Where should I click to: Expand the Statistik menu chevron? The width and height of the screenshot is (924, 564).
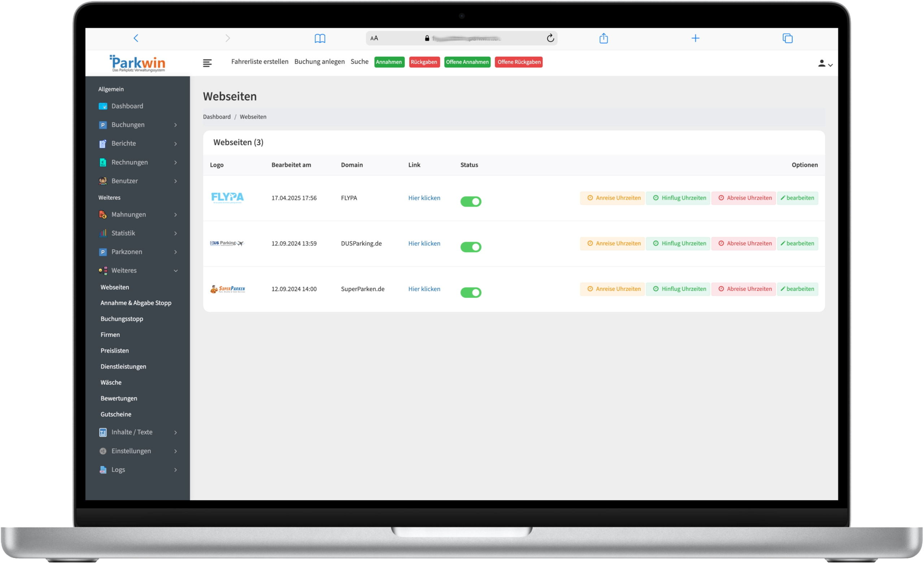click(175, 233)
